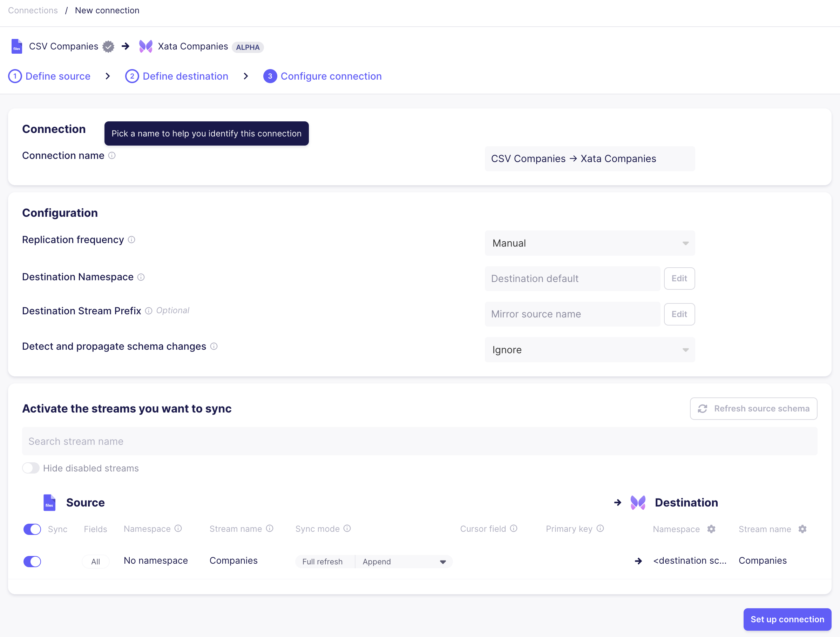
Task: Open the schema changes Ignore dropdown
Action: [590, 349]
